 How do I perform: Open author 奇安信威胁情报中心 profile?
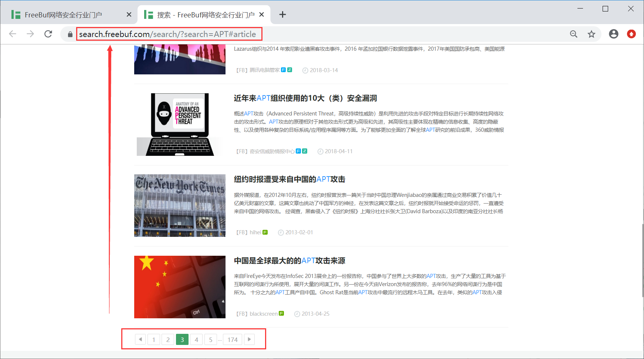pyautogui.click(x=272, y=151)
